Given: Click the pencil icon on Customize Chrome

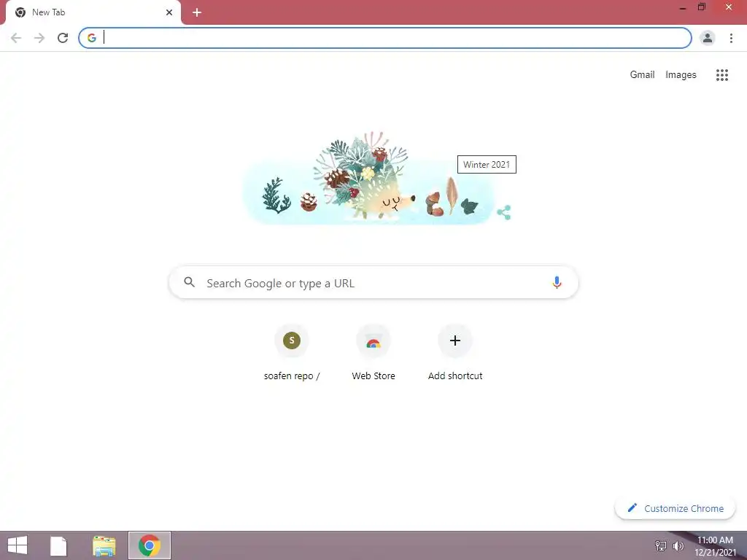Looking at the screenshot, I should pos(632,507).
